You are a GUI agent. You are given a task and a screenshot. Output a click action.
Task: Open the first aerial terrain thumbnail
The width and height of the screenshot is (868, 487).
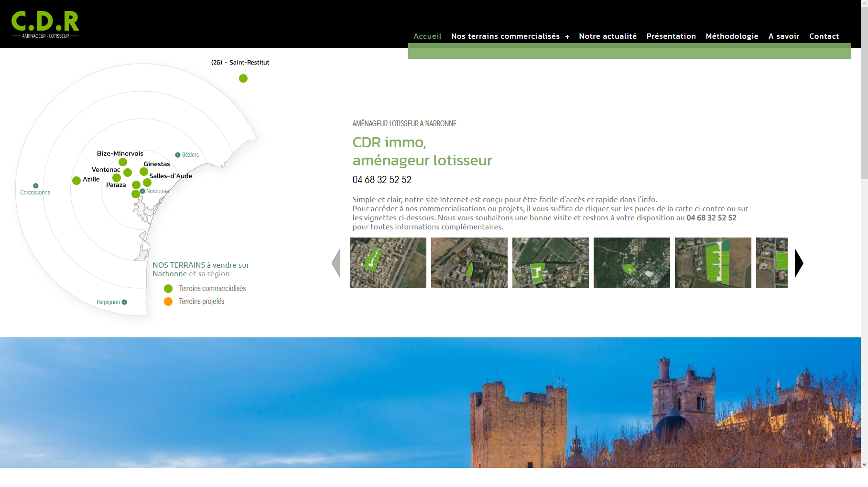[388, 262]
